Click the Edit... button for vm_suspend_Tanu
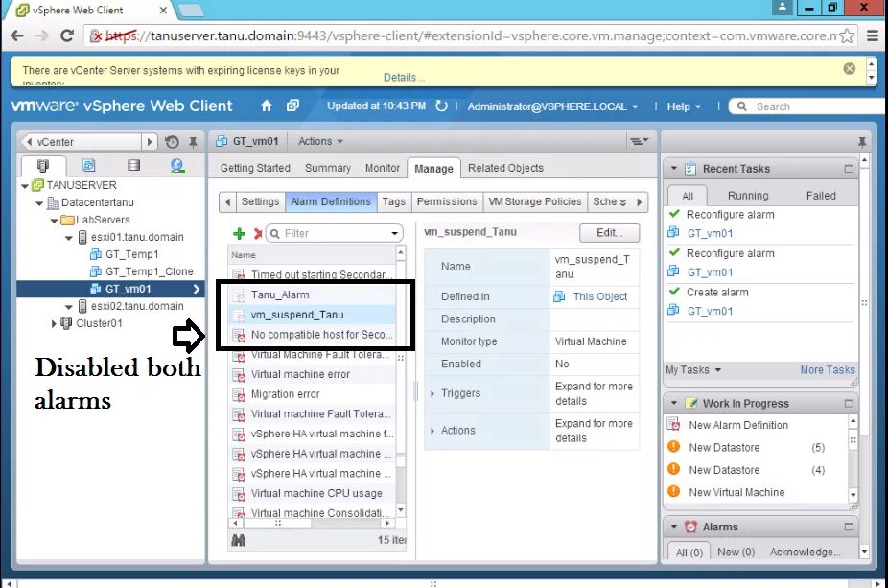888x588 pixels. pos(609,233)
